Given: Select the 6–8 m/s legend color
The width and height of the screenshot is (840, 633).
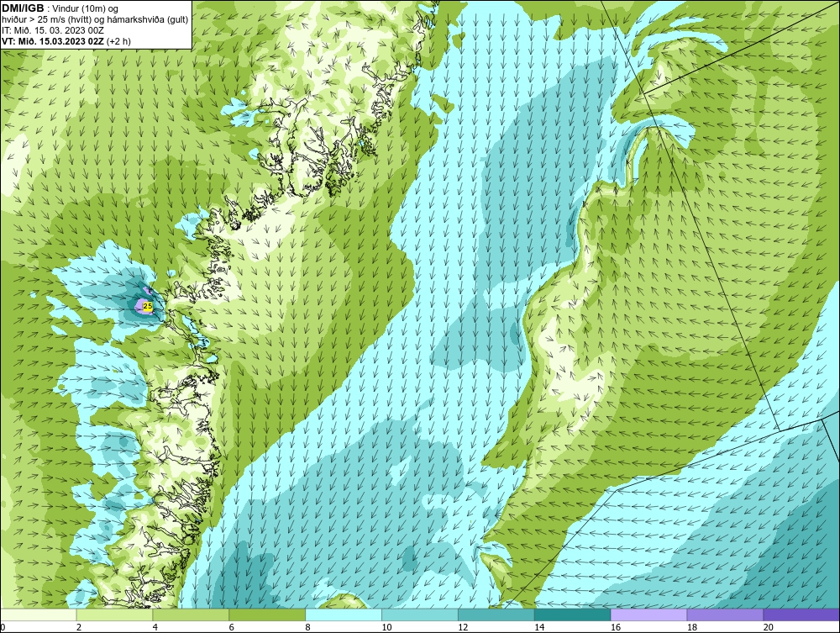Looking at the screenshot, I should [x=267, y=615].
